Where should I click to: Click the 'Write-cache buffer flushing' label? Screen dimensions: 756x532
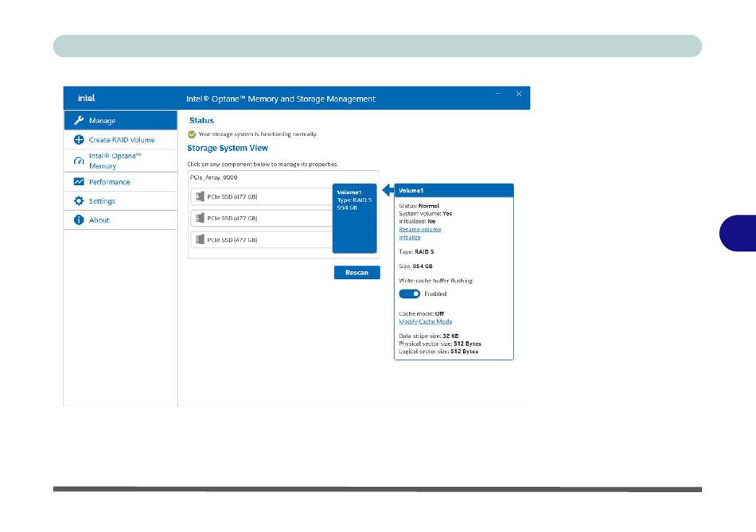pyautogui.click(x=436, y=281)
